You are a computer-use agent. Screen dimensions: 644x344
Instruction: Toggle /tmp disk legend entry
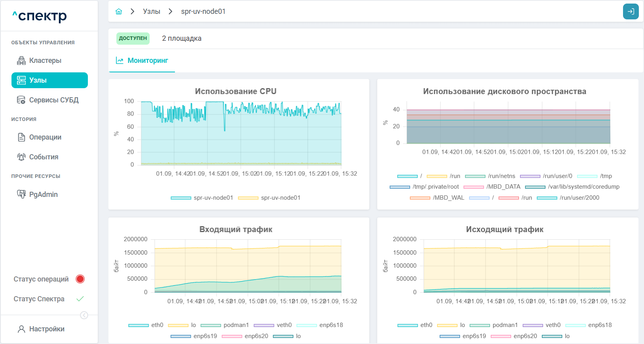pyautogui.click(x=594, y=176)
